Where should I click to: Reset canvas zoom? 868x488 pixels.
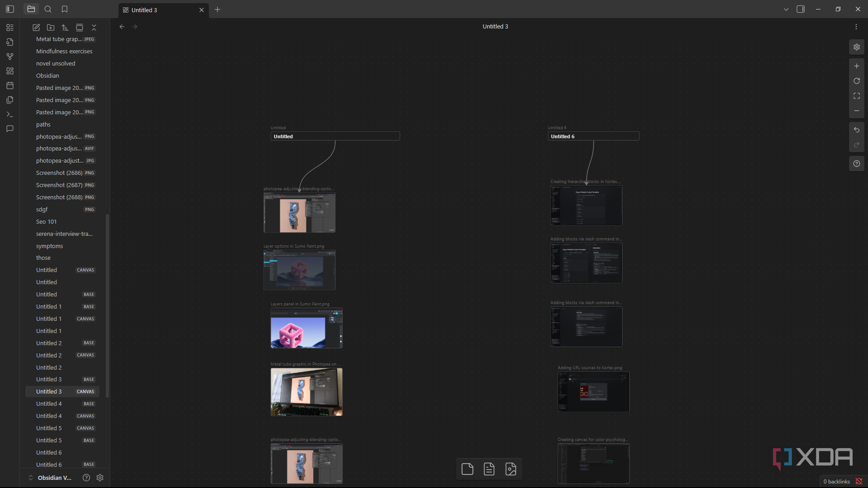(x=857, y=81)
